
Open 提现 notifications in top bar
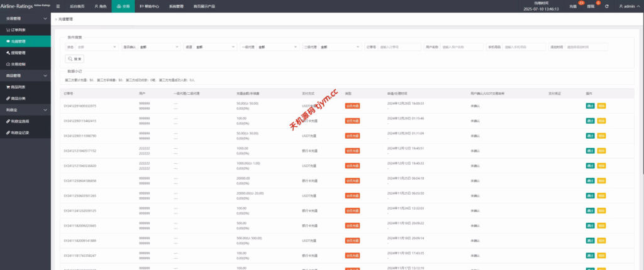(591, 6)
